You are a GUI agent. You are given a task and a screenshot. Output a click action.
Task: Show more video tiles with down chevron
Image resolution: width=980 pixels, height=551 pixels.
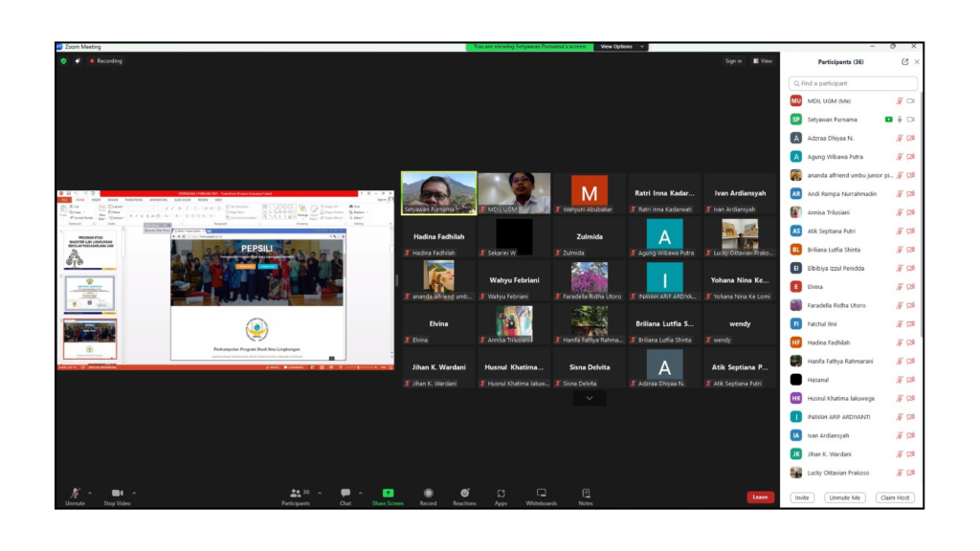[589, 398]
